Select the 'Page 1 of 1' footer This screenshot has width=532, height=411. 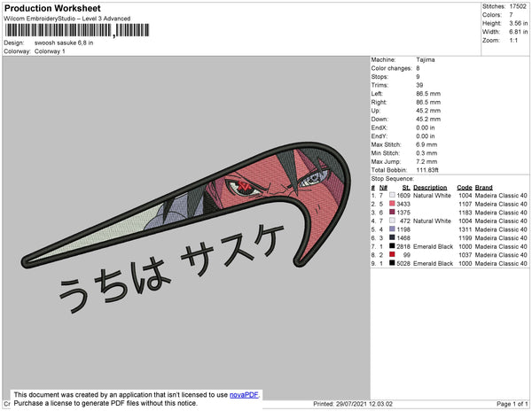512,404
